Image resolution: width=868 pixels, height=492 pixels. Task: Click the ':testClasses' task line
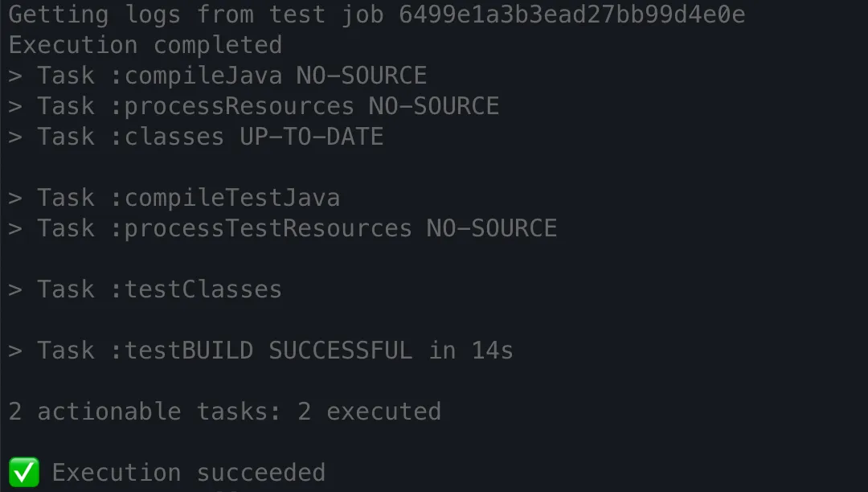145,289
